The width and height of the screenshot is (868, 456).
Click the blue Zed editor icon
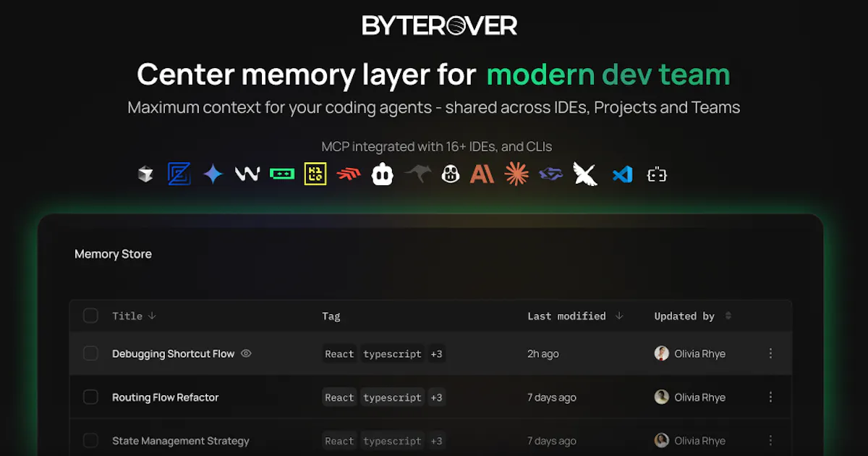(x=179, y=174)
